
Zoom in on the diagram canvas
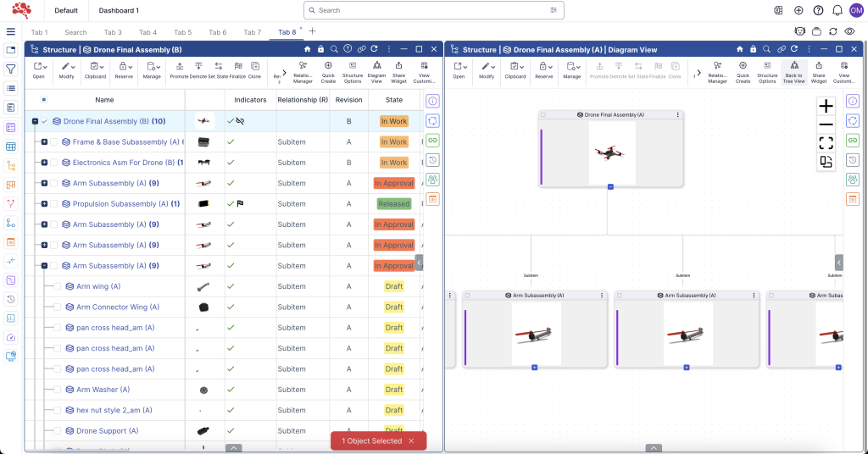click(826, 106)
